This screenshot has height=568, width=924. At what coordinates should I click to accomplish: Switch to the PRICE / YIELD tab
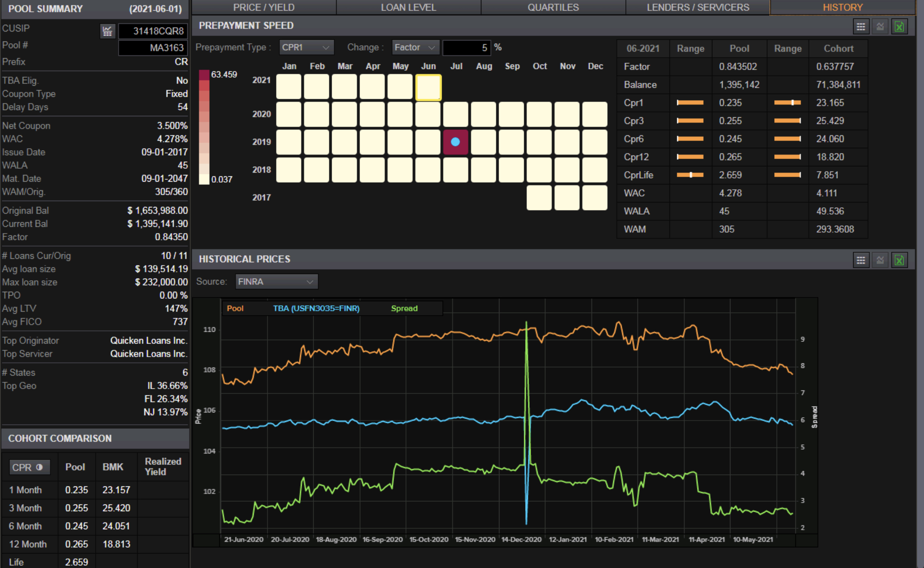click(x=263, y=7)
